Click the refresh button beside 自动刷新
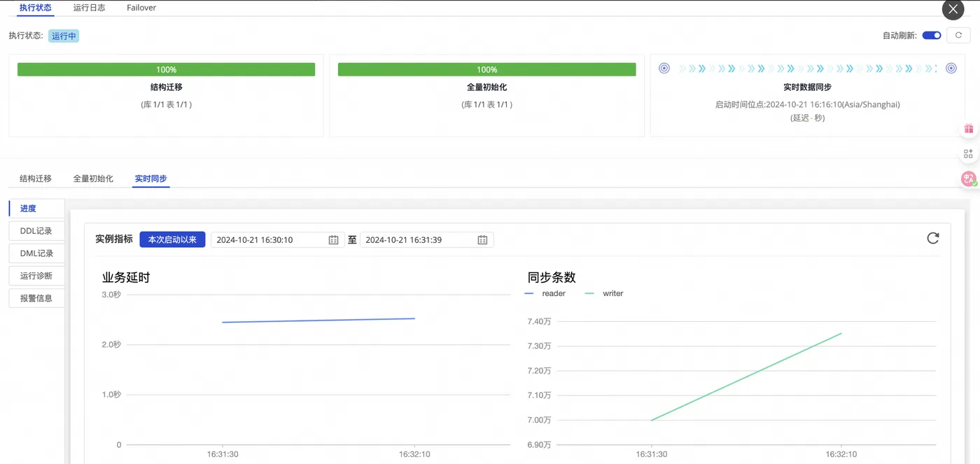This screenshot has width=980, height=464. (x=958, y=36)
